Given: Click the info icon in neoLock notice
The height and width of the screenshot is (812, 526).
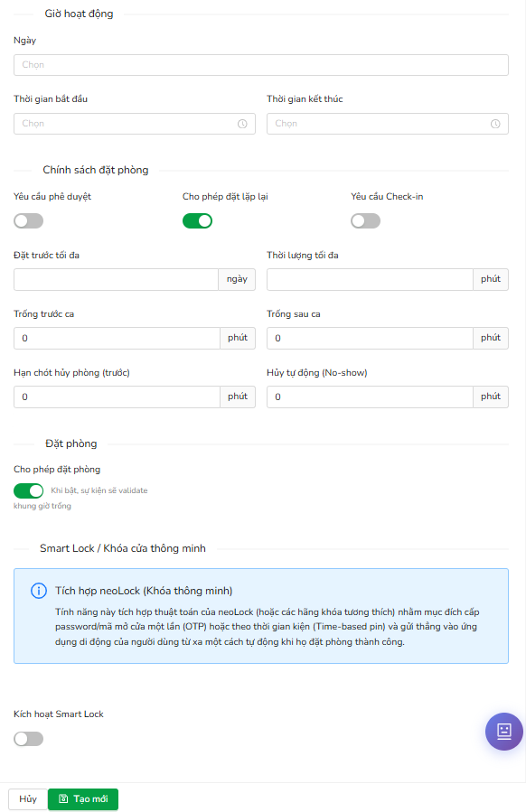Looking at the screenshot, I should 39,591.
